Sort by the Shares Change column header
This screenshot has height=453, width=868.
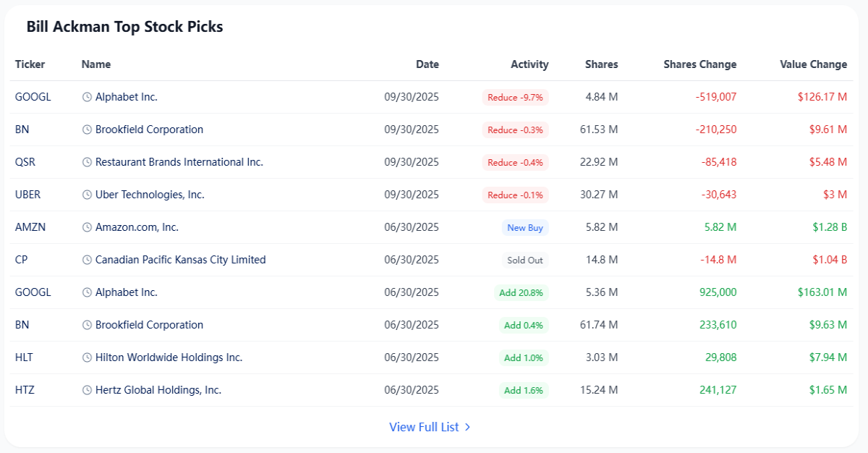[x=700, y=64]
